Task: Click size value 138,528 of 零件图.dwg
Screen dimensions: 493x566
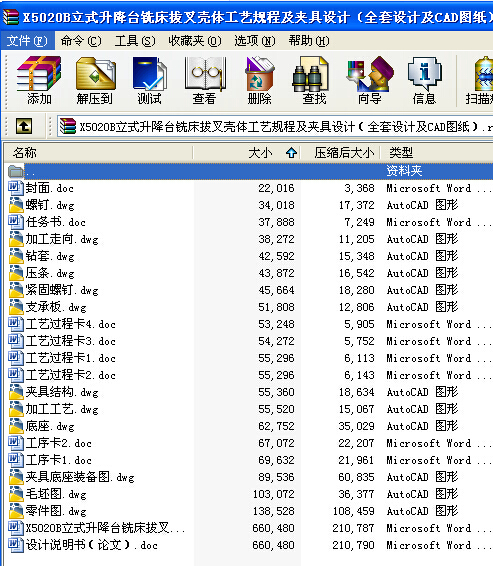Action: pos(274,511)
